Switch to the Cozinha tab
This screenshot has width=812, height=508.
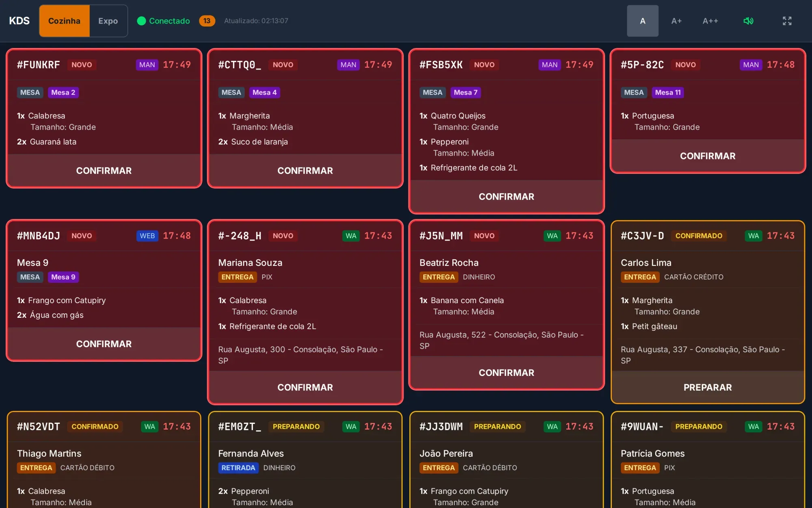(x=64, y=21)
